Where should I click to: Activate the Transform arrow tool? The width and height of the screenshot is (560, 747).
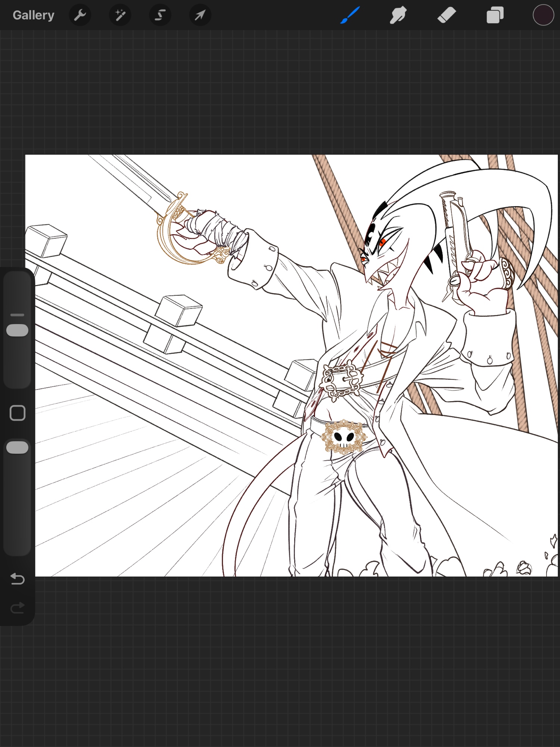click(200, 15)
